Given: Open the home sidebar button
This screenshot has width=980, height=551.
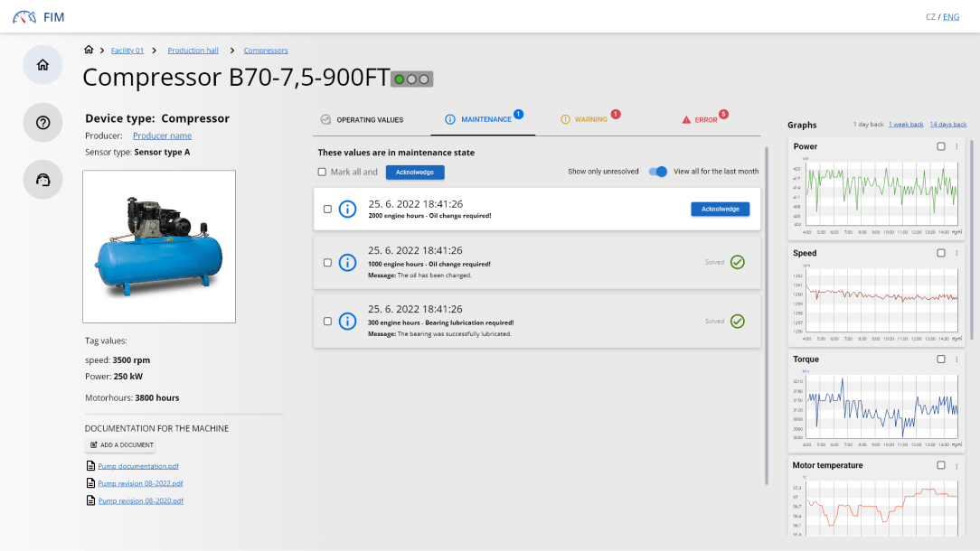Looking at the screenshot, I should tap(42, 65).
